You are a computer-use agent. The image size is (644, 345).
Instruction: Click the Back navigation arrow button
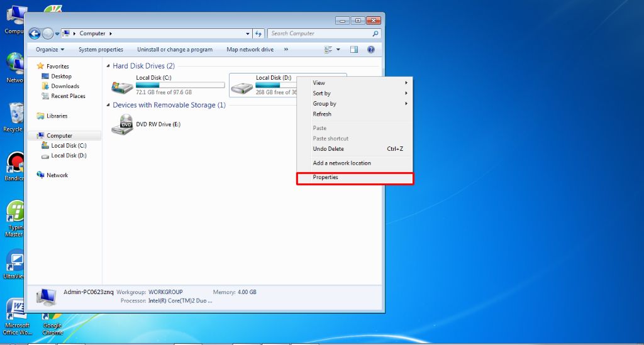coord(35,34)
